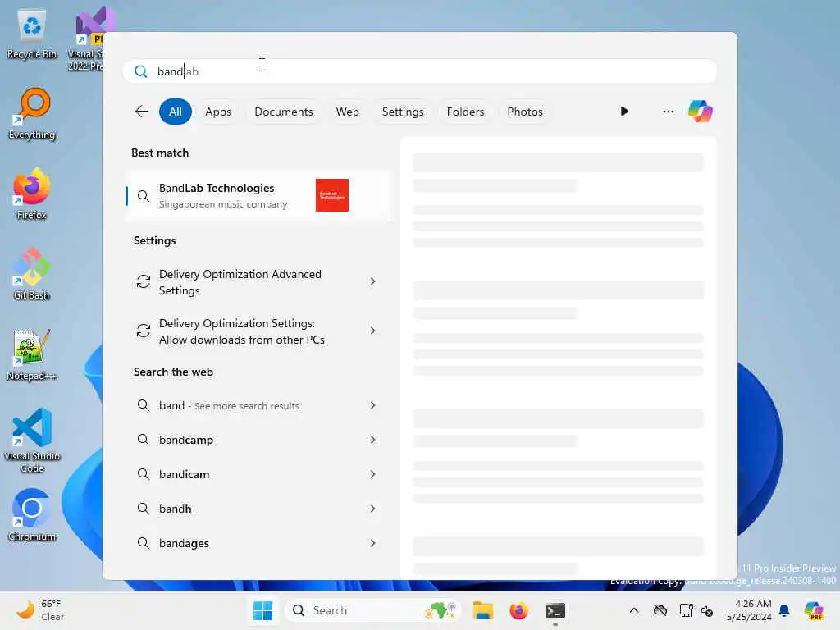The image size is (840, 630).
Task: Open File Explorer from taskbar
Action: tap(482, 610)
